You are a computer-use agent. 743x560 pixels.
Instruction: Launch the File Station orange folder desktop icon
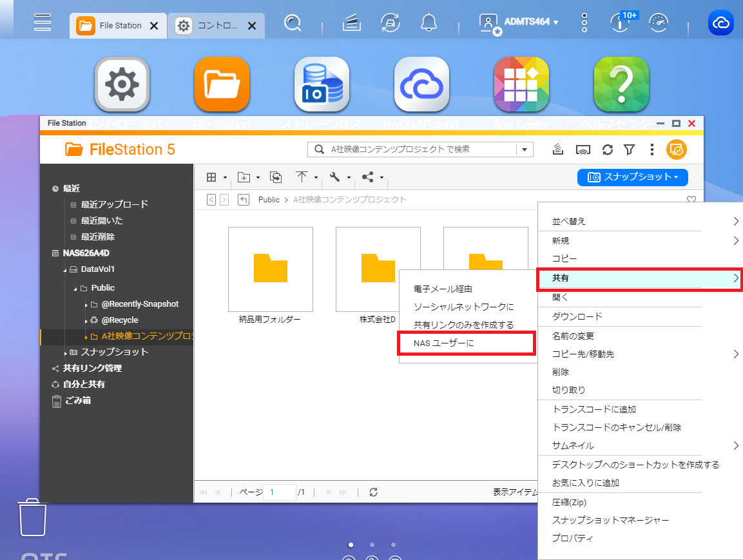[222, 84]
